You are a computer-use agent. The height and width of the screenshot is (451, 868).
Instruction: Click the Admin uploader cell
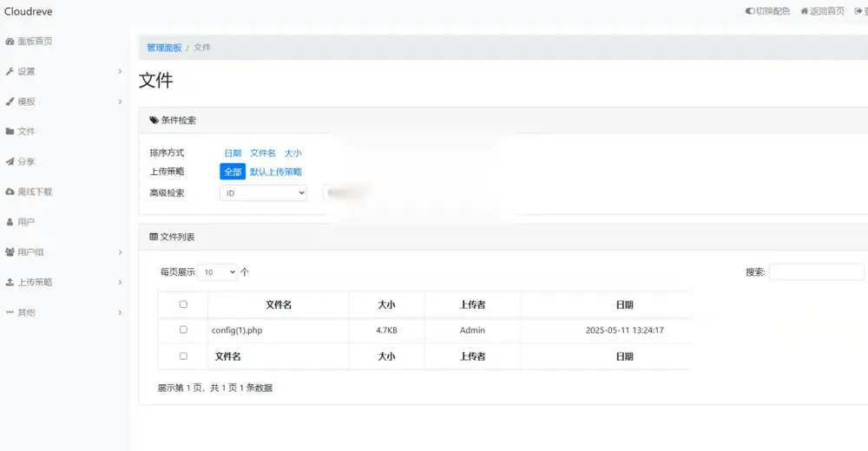[472, 330]
